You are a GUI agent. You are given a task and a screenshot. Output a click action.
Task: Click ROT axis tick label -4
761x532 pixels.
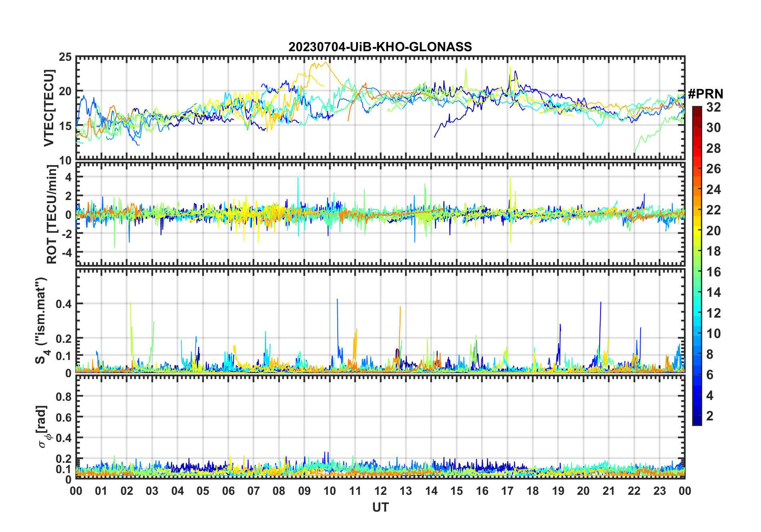pos(67,252)
